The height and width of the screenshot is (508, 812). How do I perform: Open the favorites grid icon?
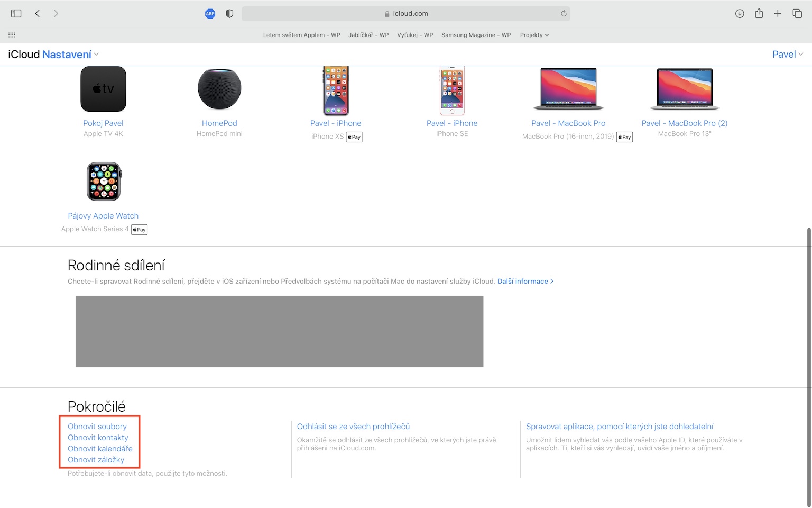point(12,35)
